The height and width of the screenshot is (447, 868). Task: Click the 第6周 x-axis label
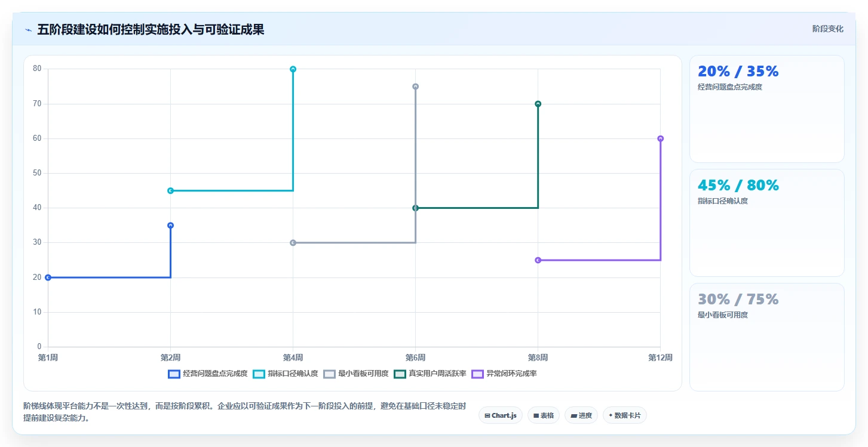415,358
